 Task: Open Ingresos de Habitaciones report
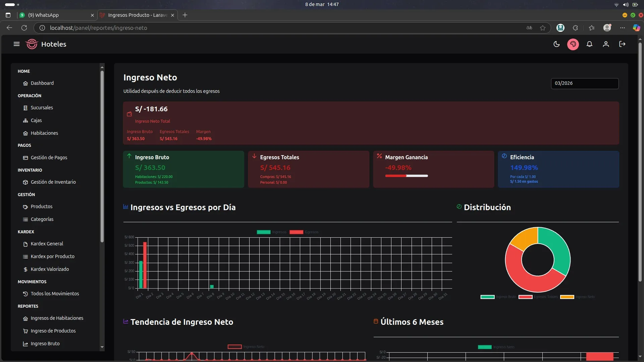pos(57,318)
